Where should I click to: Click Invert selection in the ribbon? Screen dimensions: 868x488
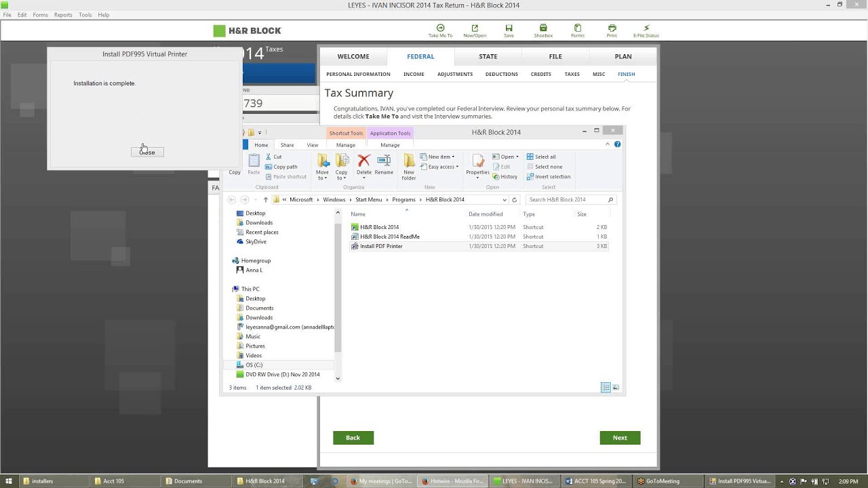tap(549, 177)
